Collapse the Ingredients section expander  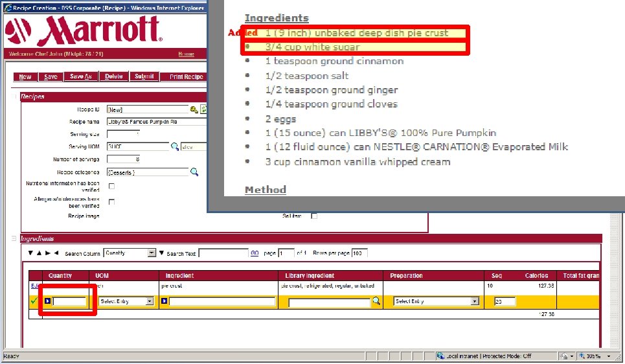14,238
